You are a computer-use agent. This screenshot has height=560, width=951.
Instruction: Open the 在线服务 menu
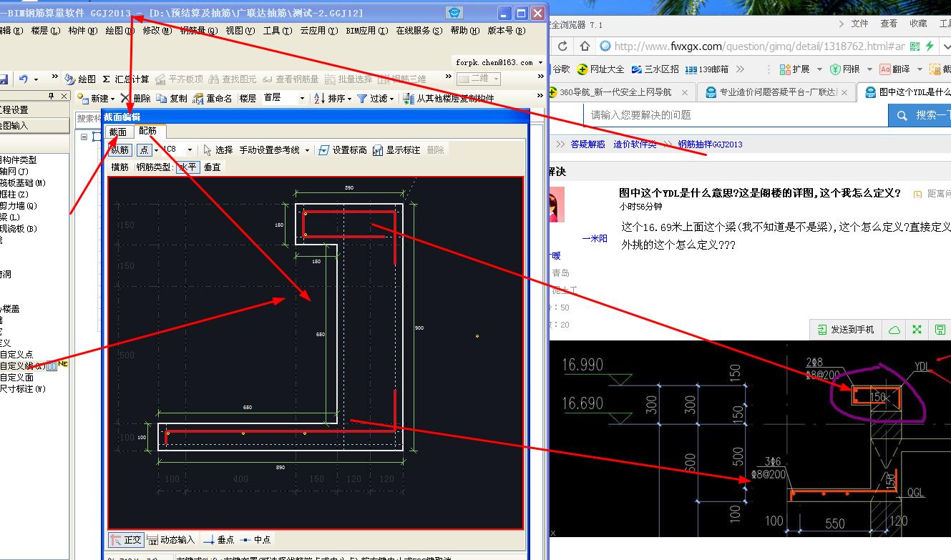coord(419,31)
